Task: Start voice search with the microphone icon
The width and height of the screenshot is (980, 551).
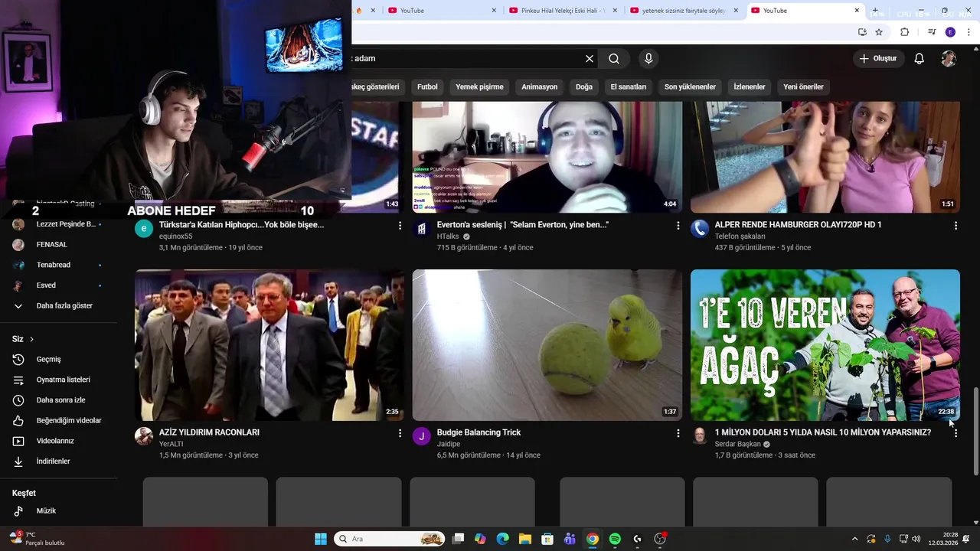Action: pyautogui.click(x=648, y=59)
